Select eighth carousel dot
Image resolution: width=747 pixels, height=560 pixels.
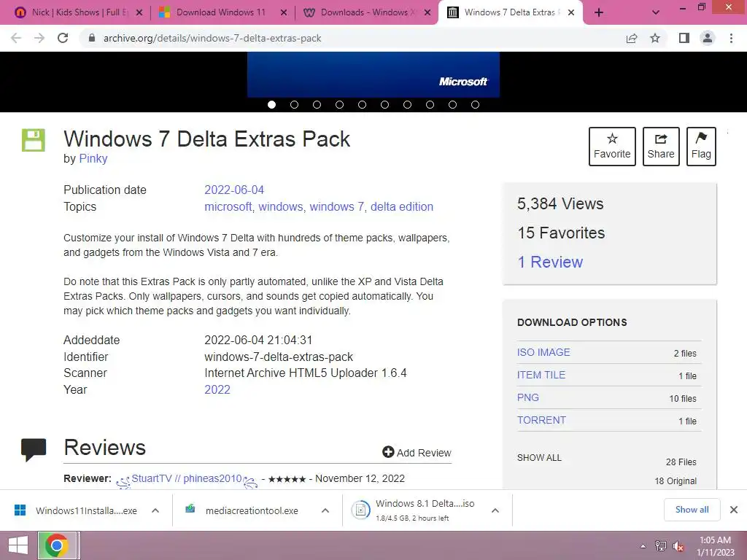point(430,104)
